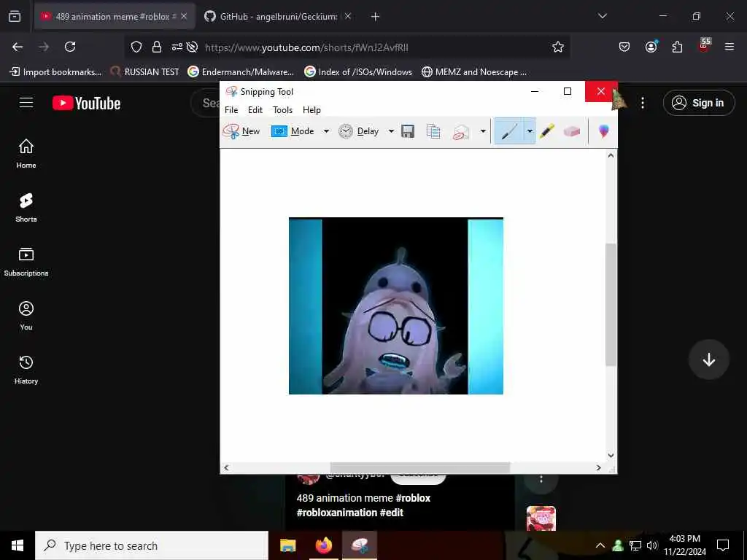Click the Delay clock button
The height and width of the screenshot is (560, 747).
[359, 131]
